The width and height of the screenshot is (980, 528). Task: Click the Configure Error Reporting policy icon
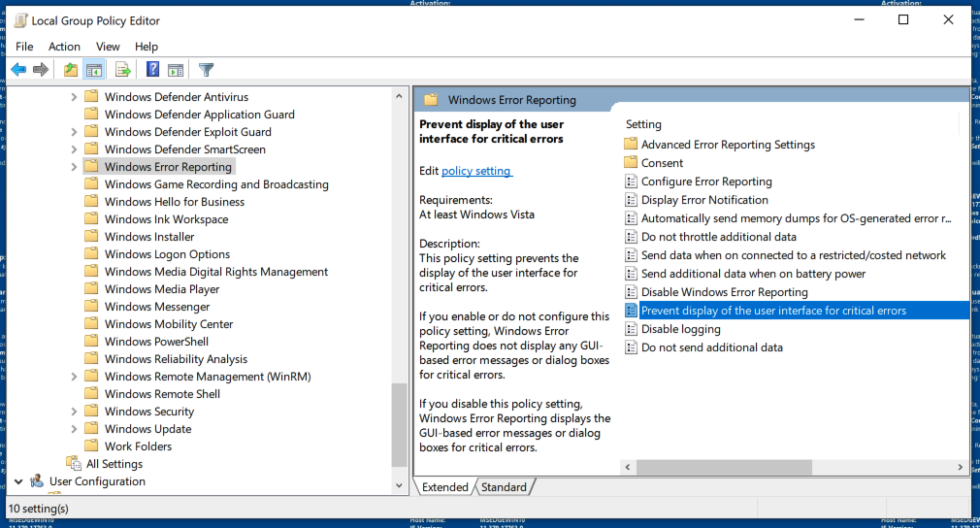click(x=631, y=181)
